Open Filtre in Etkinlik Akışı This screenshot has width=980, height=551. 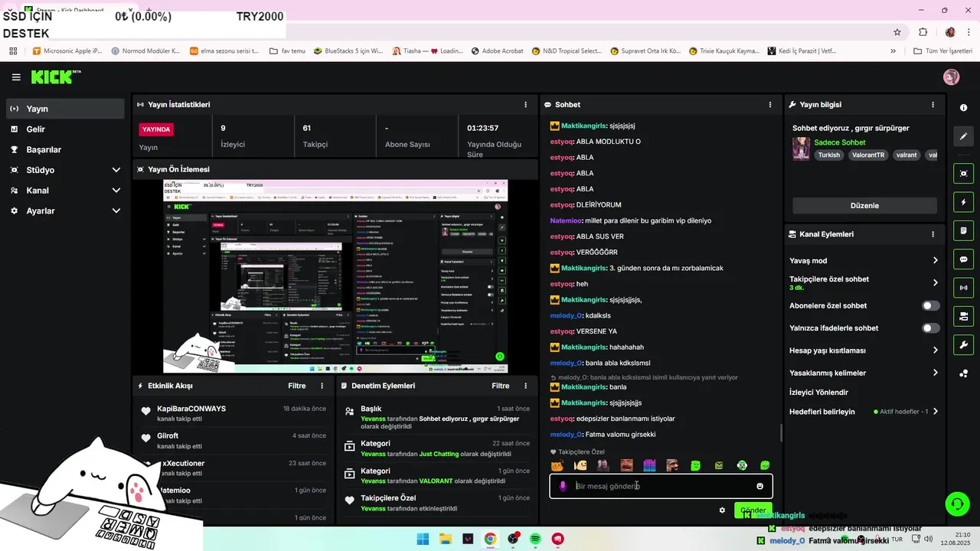pyautogui.click(x=297, y=386)
